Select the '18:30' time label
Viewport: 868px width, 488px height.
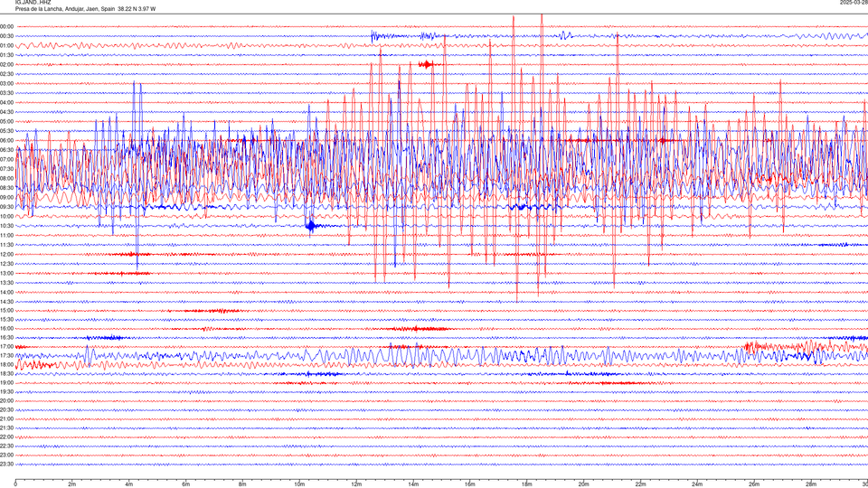pos(6,374)
